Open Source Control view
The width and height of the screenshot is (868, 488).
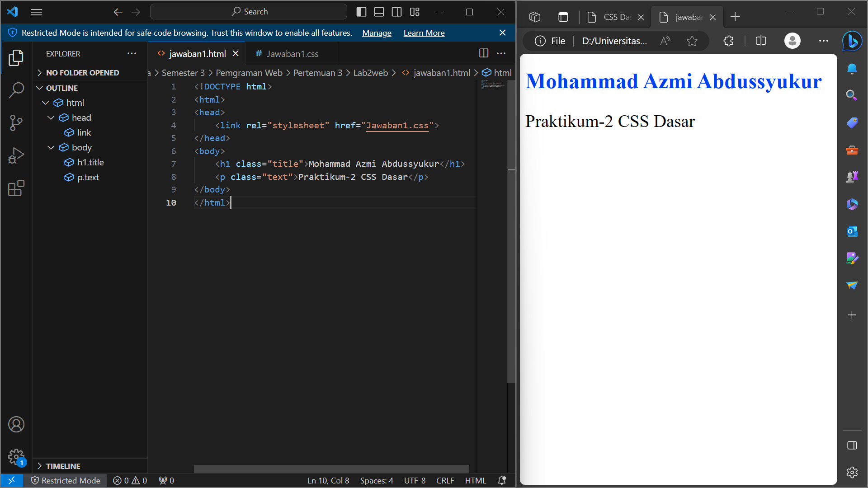pyautogui.click(x=16, y=122)
